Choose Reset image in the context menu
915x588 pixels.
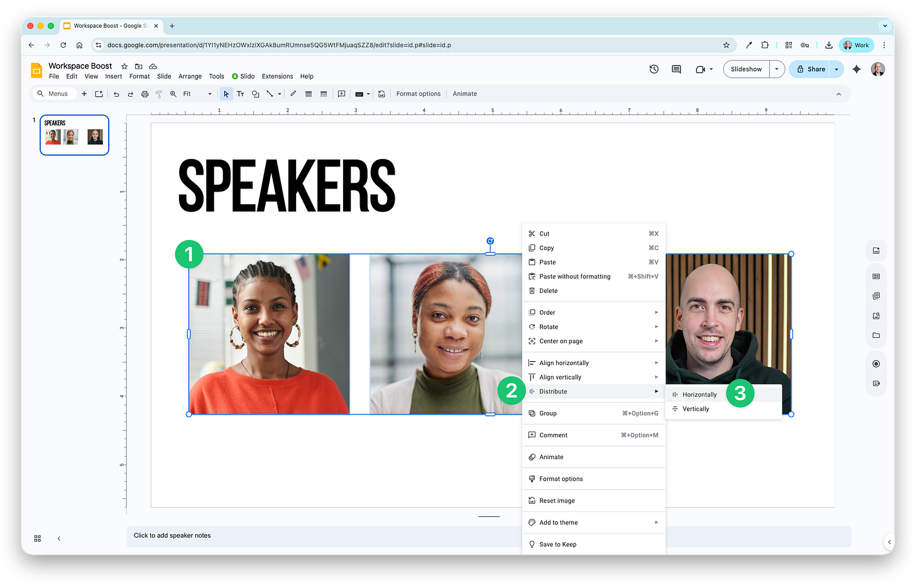pyautogui.click(x=594, y=501)
